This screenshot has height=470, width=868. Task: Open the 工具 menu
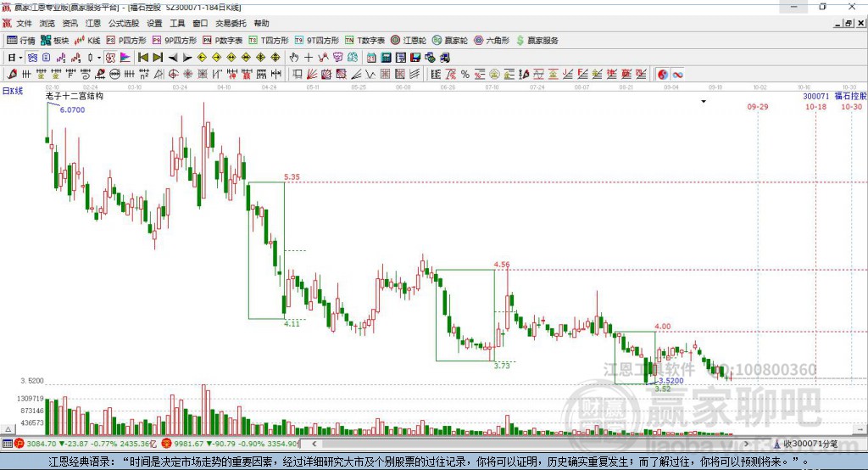[177, 23]
